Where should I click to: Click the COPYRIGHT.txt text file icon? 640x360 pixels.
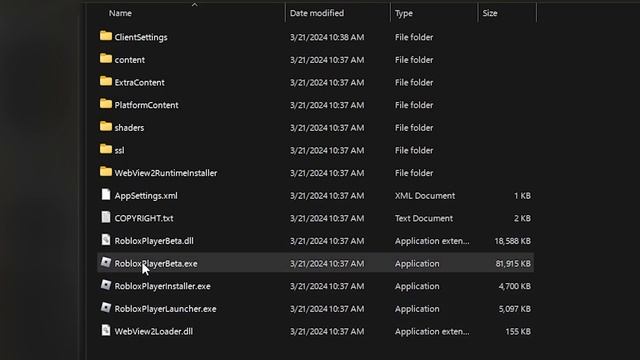click(106, 217)
